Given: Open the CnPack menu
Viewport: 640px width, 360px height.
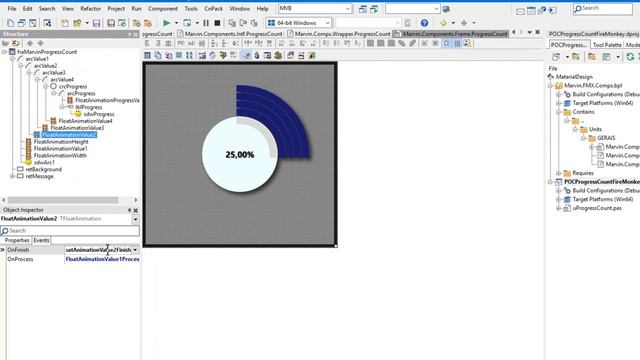Looking at the screenshot, I should pyautogui.click(x=213, y=9).
